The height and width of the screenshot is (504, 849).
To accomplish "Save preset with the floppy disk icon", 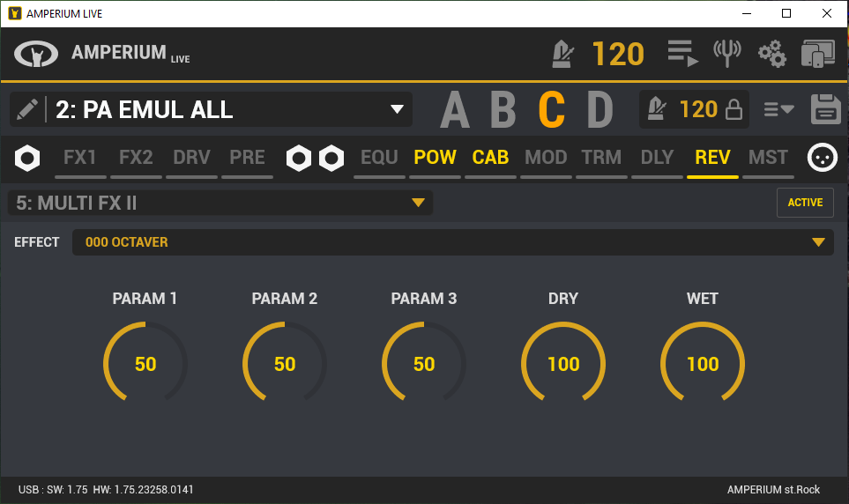I will click(x=826, y=108).
